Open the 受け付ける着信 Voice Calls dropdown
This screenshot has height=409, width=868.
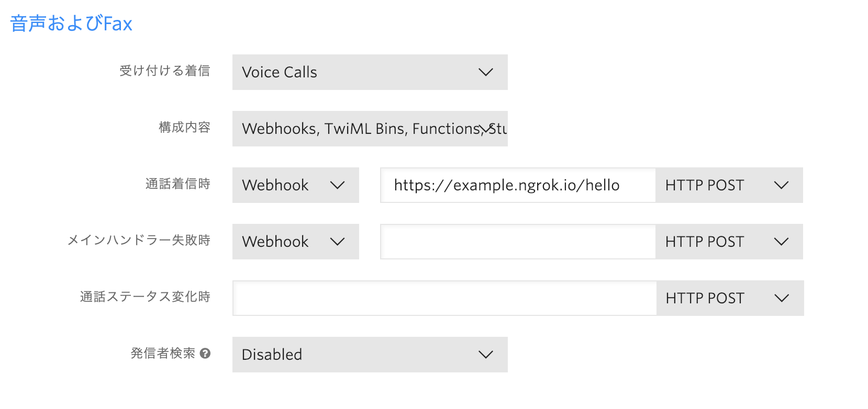pyautogui.click(x=370, y=72)
